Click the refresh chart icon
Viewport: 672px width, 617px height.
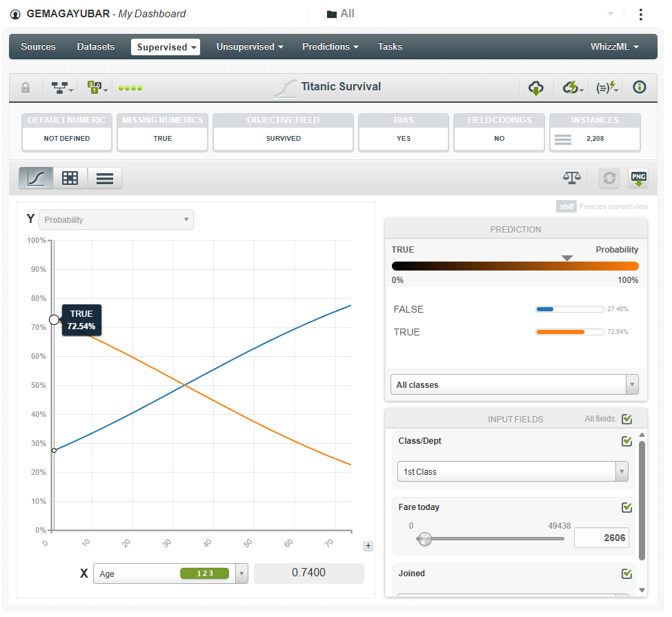[609, 178]
